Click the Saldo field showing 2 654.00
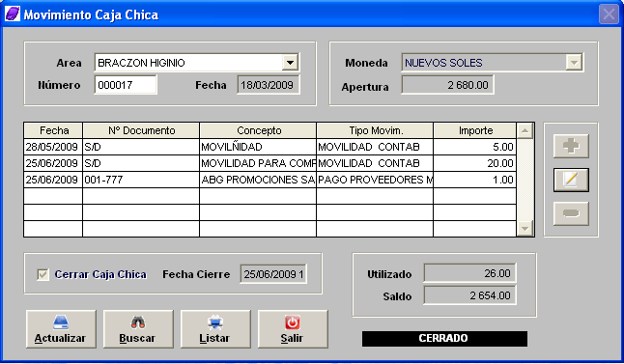Viewport: 624px width, 364px height. coord(470,295)
